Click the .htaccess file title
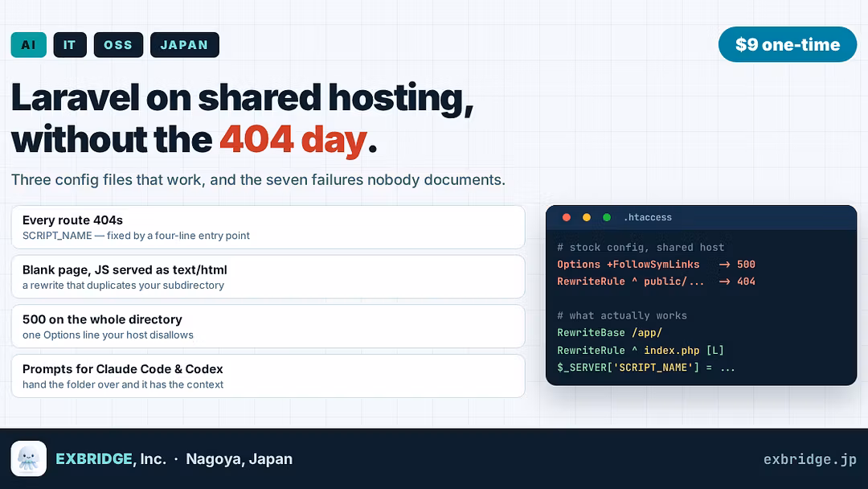This screenshot has width=868, height=489. [648, 218]
